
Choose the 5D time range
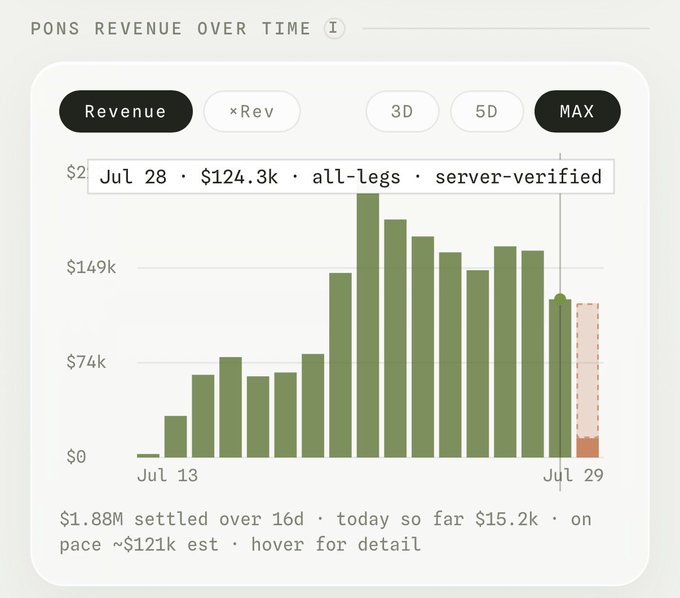click(487, 111)
